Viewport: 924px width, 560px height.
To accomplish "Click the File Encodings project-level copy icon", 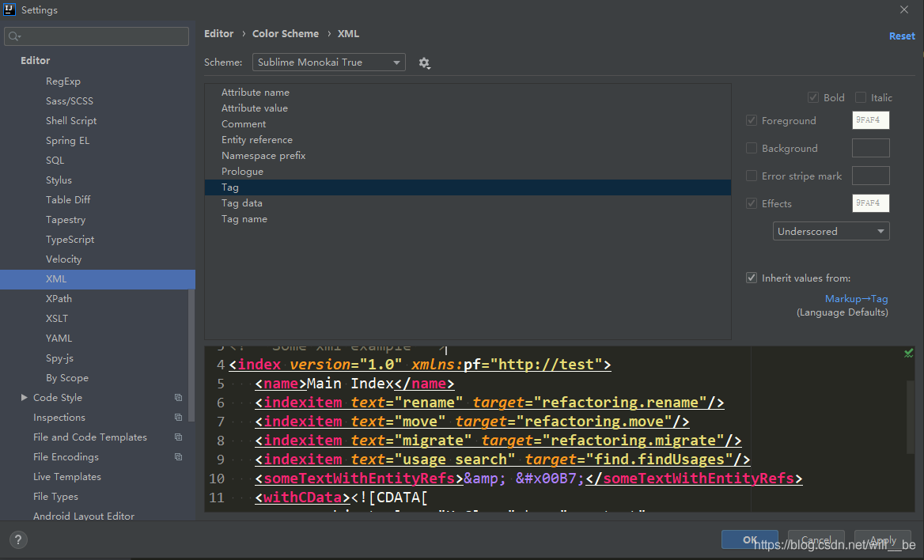I will [x=178, y=457].
